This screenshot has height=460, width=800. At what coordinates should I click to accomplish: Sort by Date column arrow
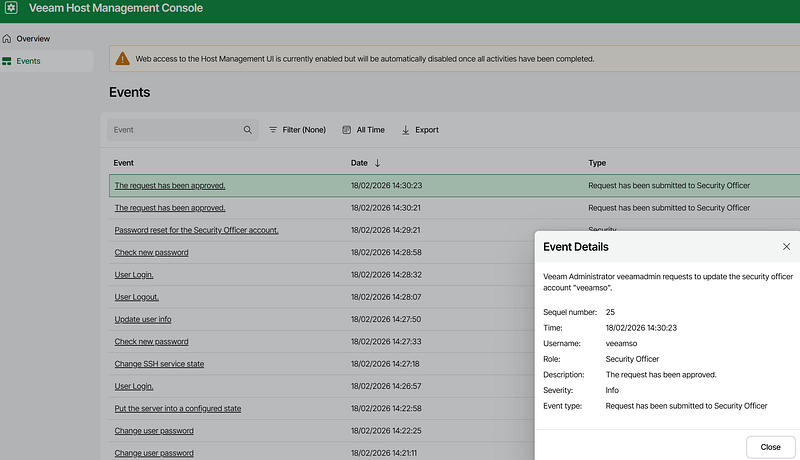click(378, 162)
